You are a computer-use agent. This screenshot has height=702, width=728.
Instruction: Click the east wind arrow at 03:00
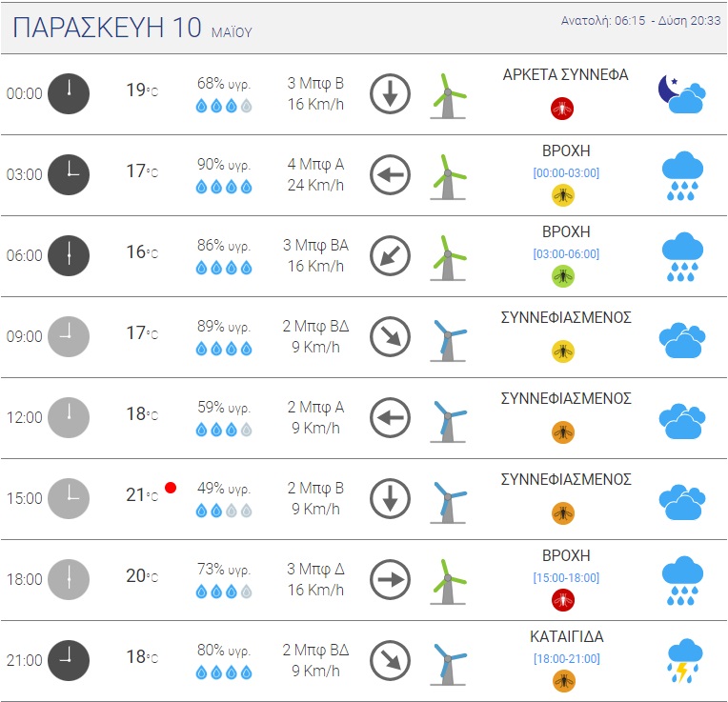(x=390, y=175)
